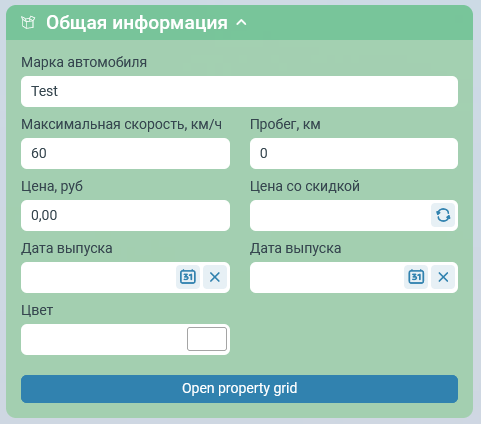Image resolution: width=481 pixels, height=424 pixels.
Task: Click the Марка автомобиля label text
Action: (x=84, y=62)
